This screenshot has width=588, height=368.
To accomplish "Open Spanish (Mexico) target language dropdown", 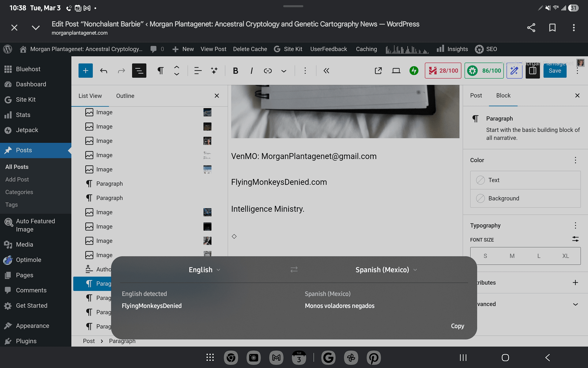I will [386, 270].
